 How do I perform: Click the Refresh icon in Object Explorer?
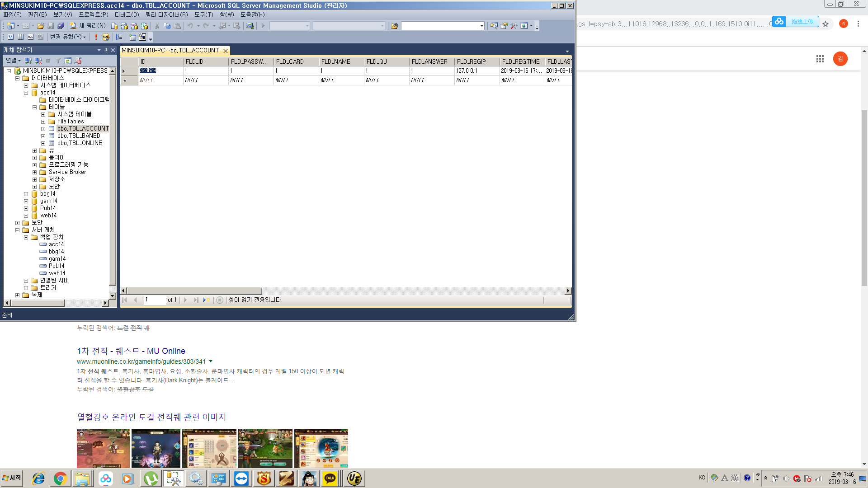68,61
